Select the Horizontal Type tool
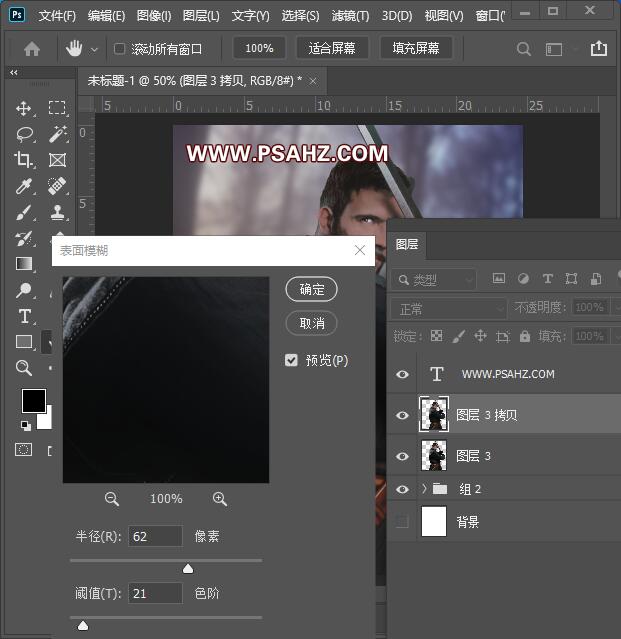Image resolution: width=621 pixels, height=639 pixels. point(24,316)
